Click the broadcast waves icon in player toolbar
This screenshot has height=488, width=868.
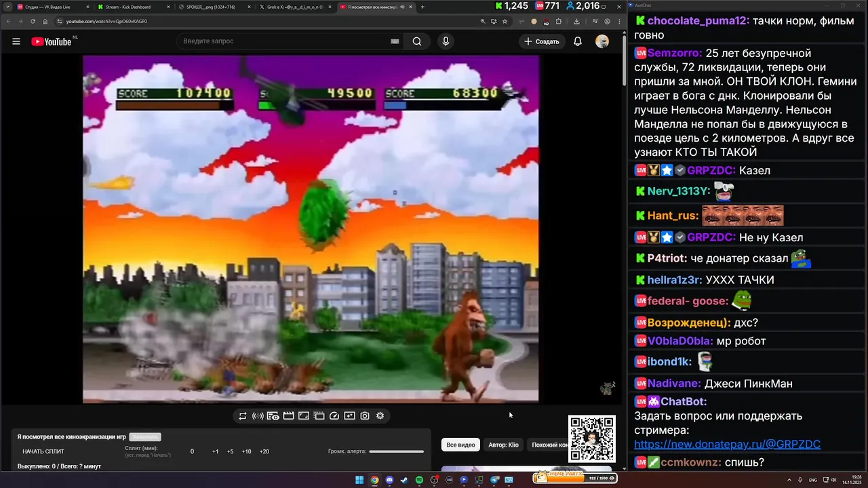[258, 415]
